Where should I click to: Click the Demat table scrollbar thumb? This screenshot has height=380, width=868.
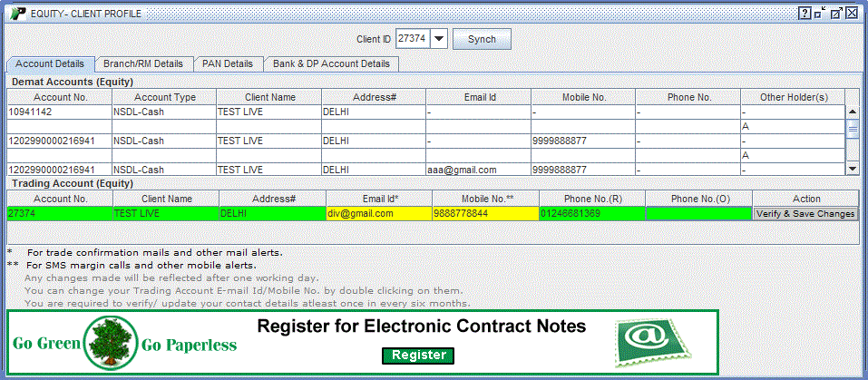point(853,127)
